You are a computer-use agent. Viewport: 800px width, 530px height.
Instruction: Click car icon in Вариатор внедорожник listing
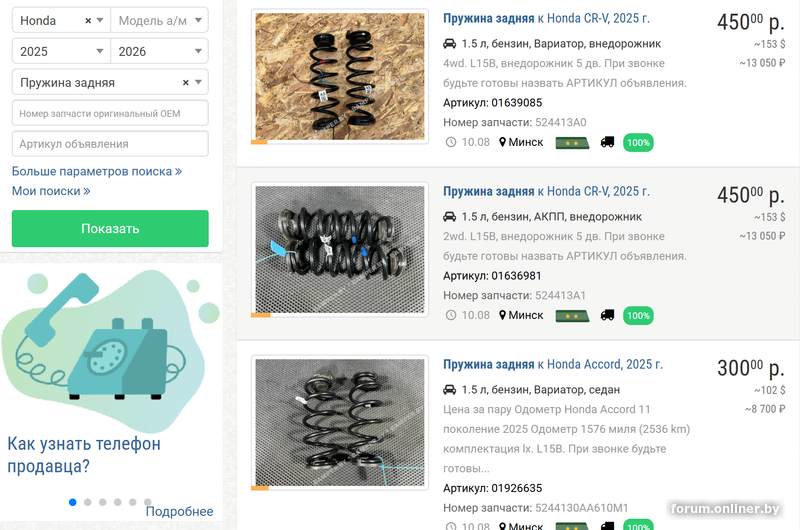(449, 43)
